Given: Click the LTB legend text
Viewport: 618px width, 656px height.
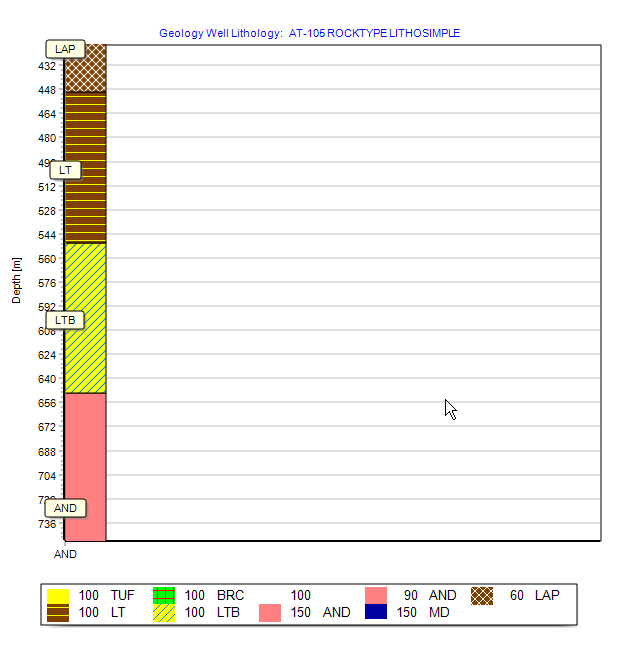Looking at the screenshot, I should (x=228, y=612).
